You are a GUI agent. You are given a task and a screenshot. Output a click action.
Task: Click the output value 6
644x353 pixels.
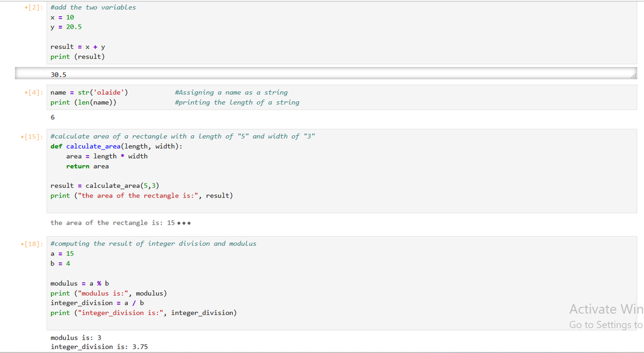[x=53, y=117]
